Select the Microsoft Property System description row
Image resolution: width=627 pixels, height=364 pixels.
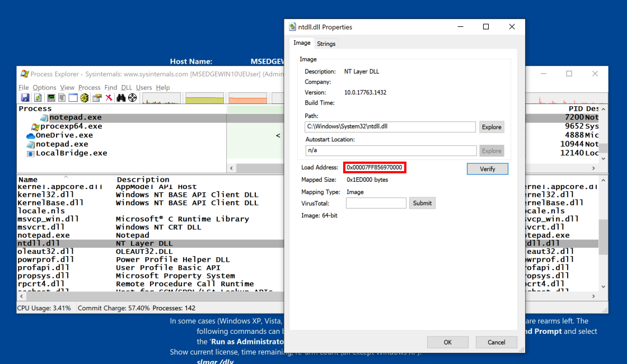click(175, 276)
